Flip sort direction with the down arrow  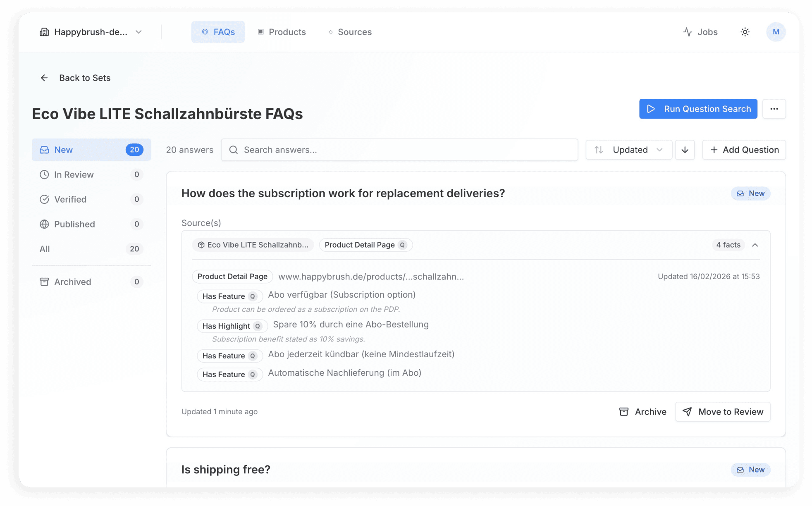[685, 150]
